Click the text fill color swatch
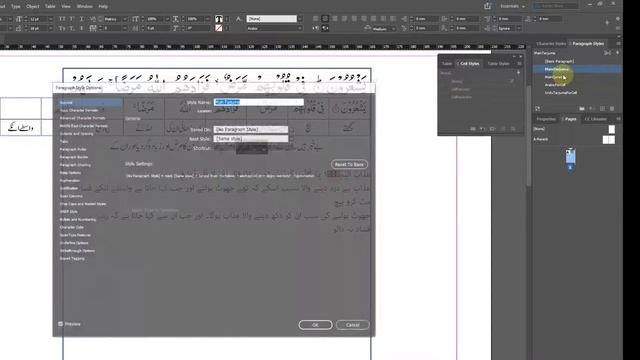 click(x=219, y=19)
